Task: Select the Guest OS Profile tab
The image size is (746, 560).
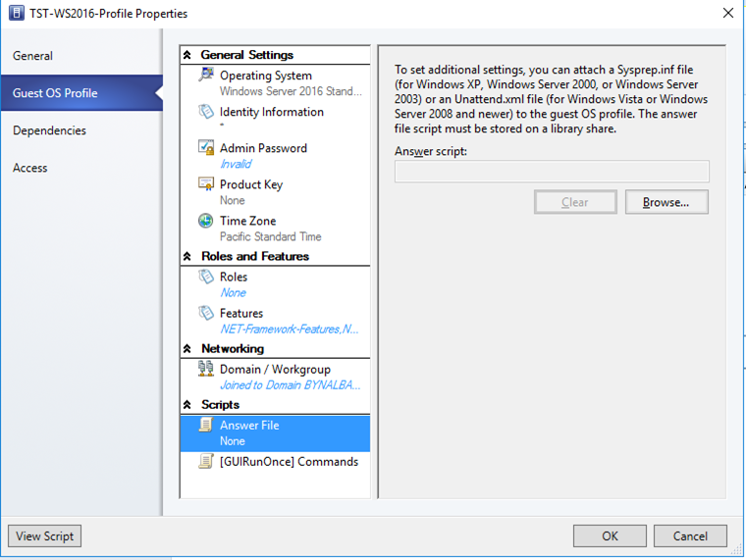Action: [x=81, y=93]
